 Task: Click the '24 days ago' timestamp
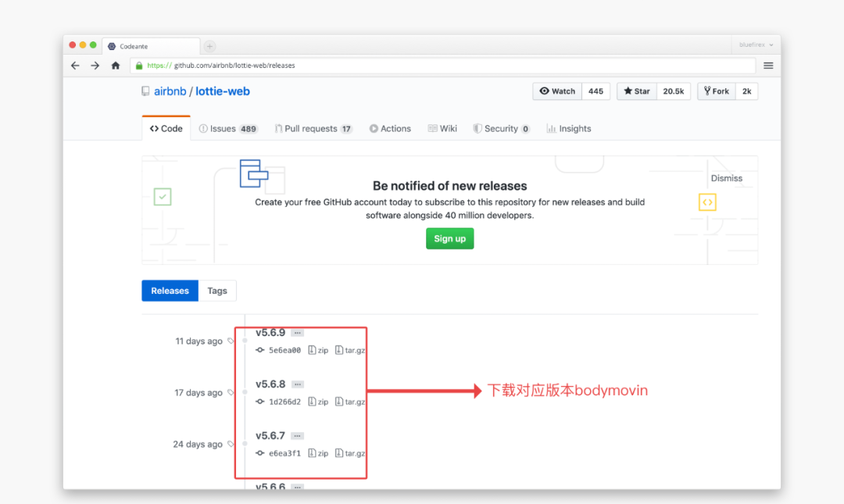[198, 445]
